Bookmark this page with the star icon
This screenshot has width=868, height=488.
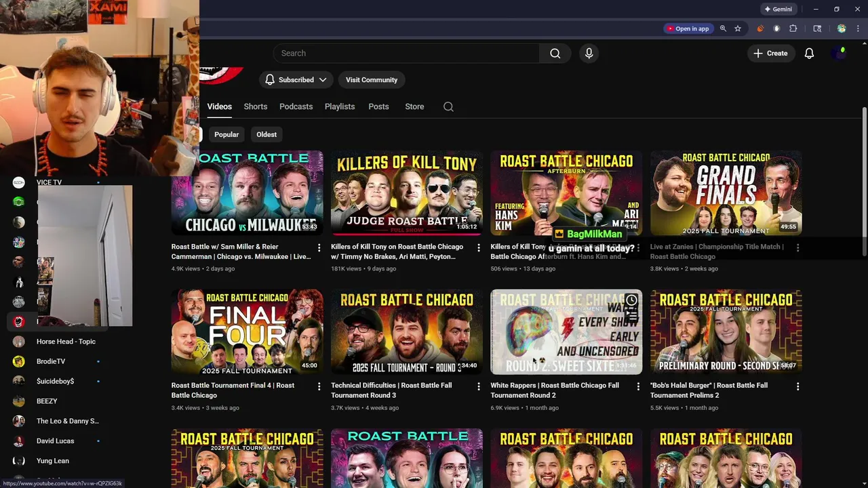(738, 28)
